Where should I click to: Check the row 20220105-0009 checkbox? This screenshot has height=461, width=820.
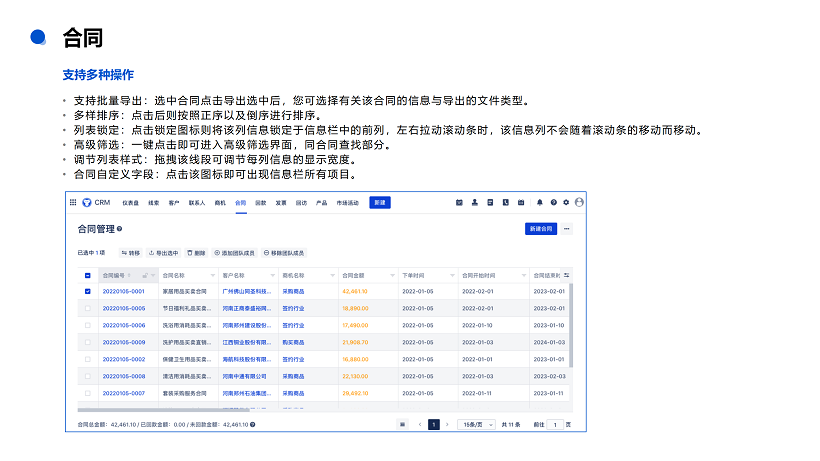[87, 342]
